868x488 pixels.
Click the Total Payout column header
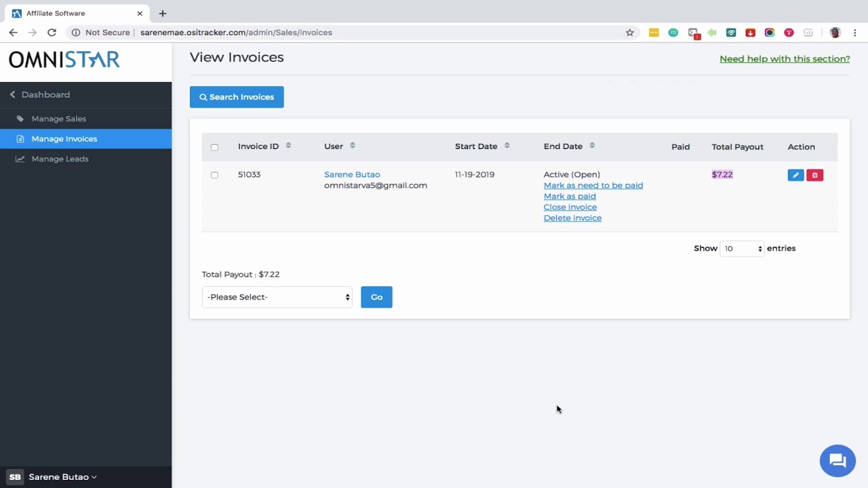click(737, 146)
